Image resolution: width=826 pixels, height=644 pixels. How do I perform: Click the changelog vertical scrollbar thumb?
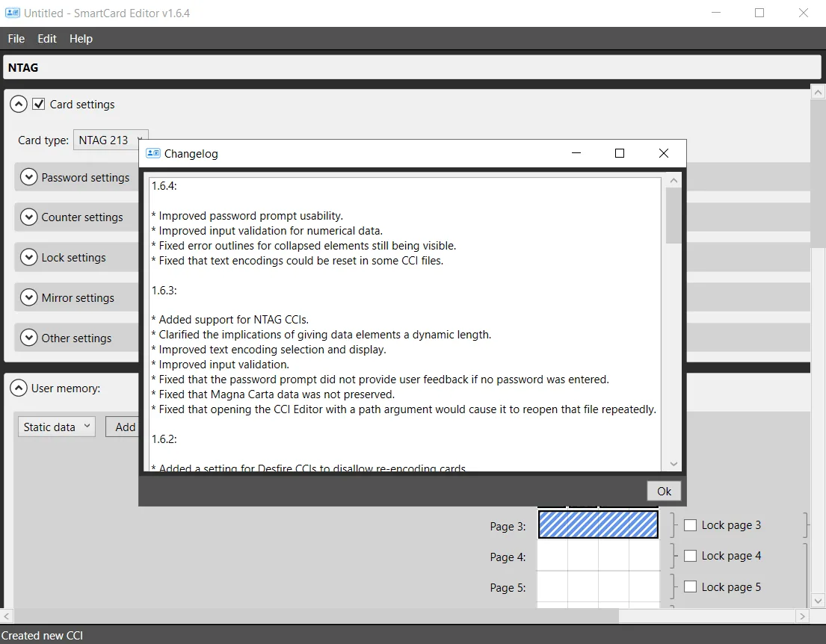(674, 215)
